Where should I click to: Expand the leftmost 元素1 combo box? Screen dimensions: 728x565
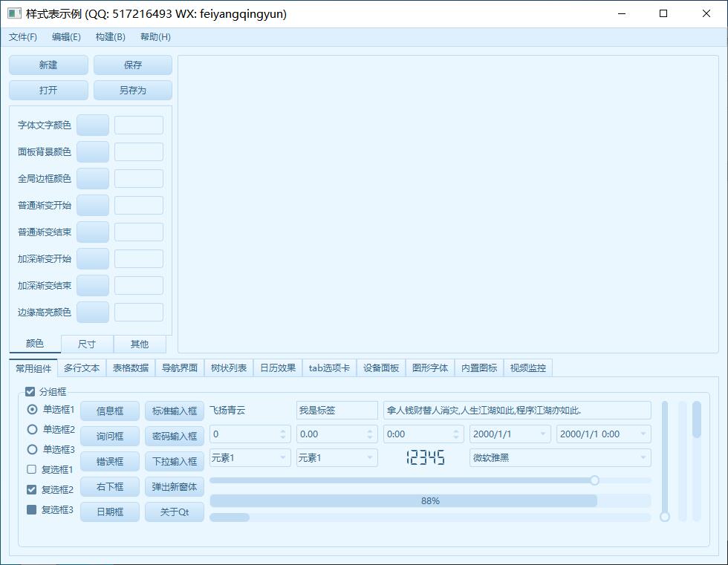click(x=283, y=458)
